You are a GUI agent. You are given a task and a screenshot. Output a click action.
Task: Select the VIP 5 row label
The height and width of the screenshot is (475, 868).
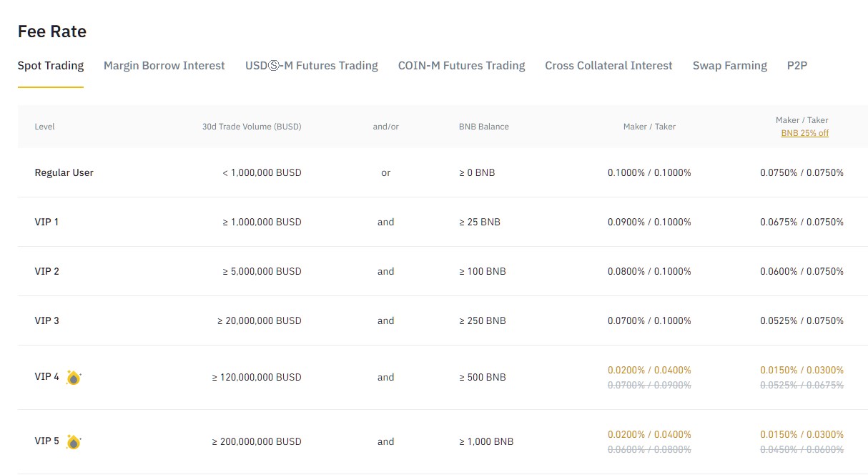click(47, 441)
